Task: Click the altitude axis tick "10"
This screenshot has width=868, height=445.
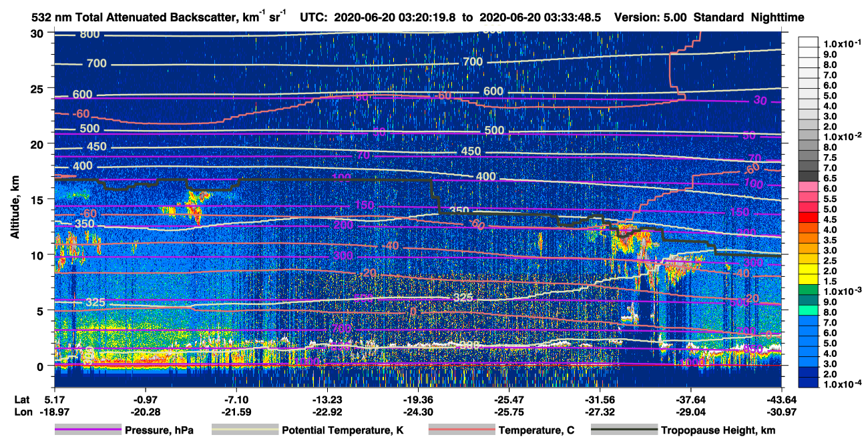Action: 38,255
